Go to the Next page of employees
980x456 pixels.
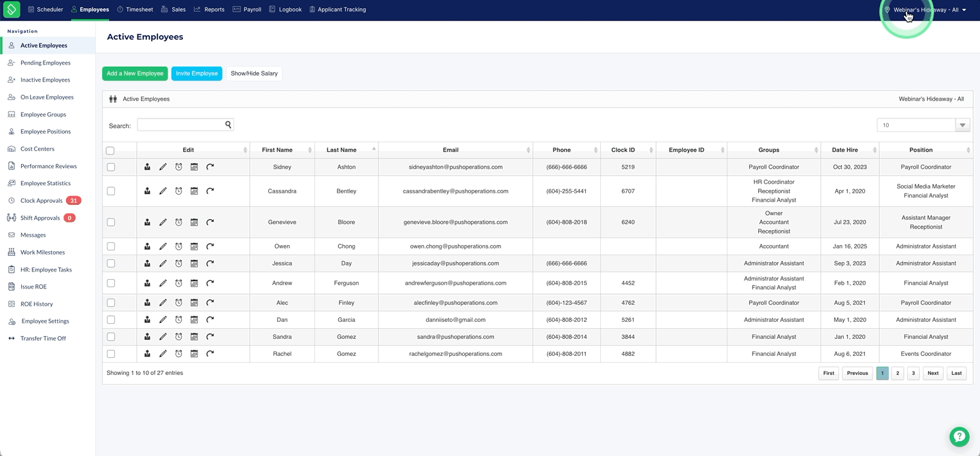tap(933, 373)
